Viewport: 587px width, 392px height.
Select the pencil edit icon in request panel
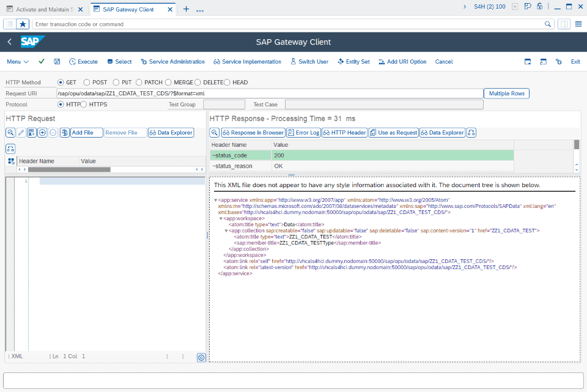[x=21, y=132]
